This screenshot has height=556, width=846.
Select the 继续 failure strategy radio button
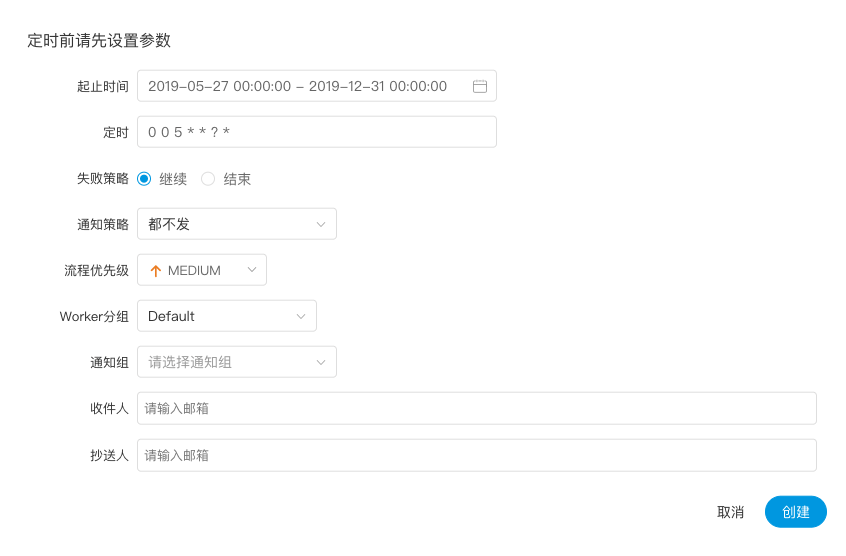pos(144,179)
